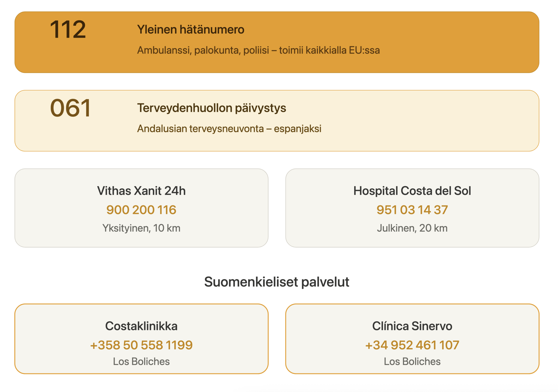Call the 061 health service number
The width and height of the screenshot is (558, 392).
pyautogui.click(x=70, y=108)
